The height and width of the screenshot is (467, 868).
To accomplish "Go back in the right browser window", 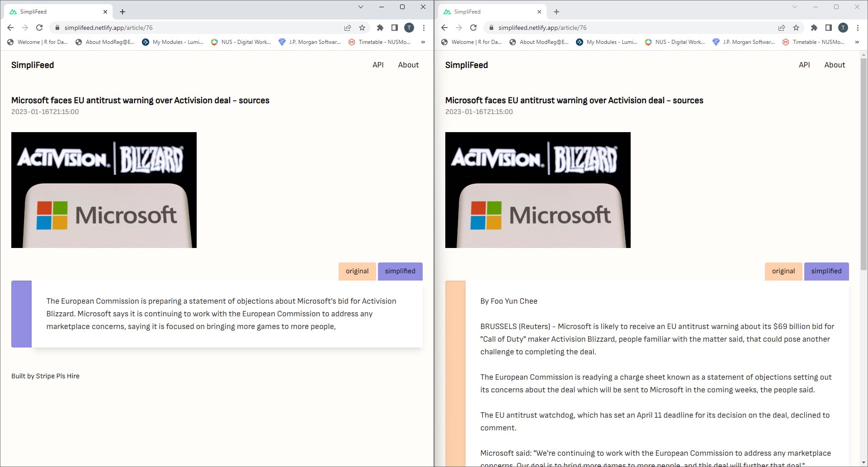I will 444,28.
